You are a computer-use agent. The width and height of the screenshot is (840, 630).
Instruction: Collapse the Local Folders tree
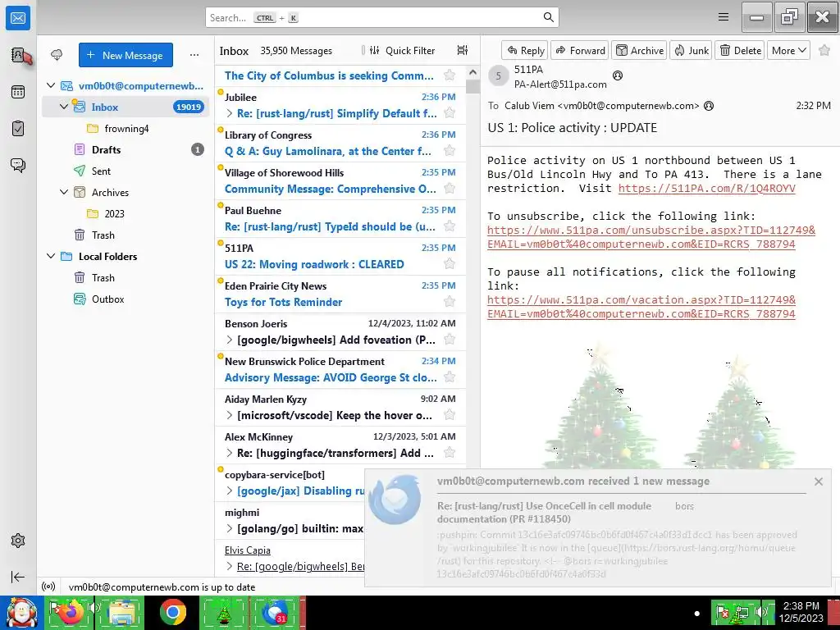pos(51,256)
